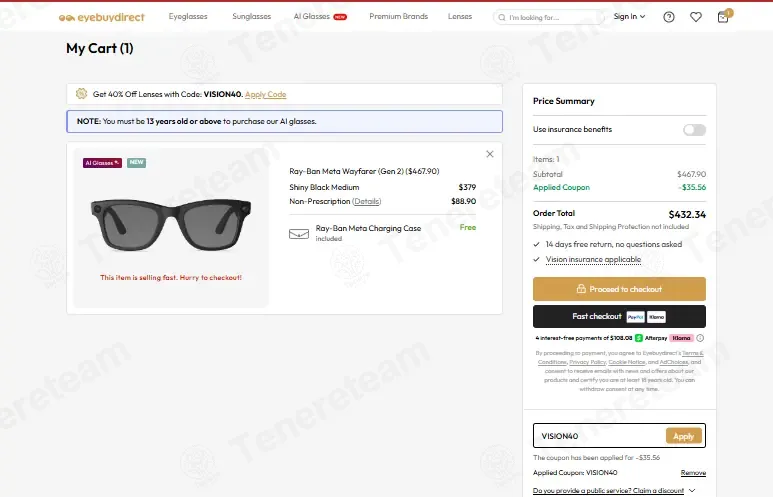This screenshot has width=773, height=497.
Task: Click the Ray-Ban Wayfarer product image
Action: pyautogui.click(x=171, y=224)
